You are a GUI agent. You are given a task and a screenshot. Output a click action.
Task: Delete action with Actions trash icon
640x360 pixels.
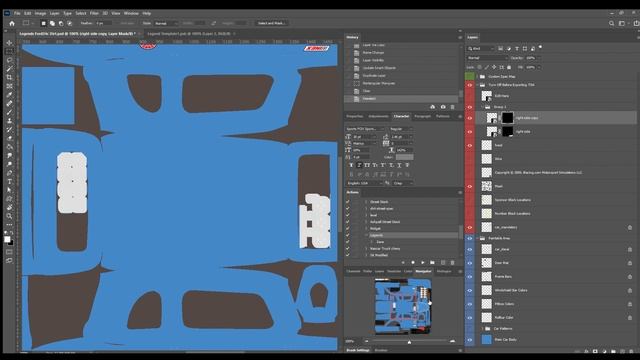tap(452, 262)
